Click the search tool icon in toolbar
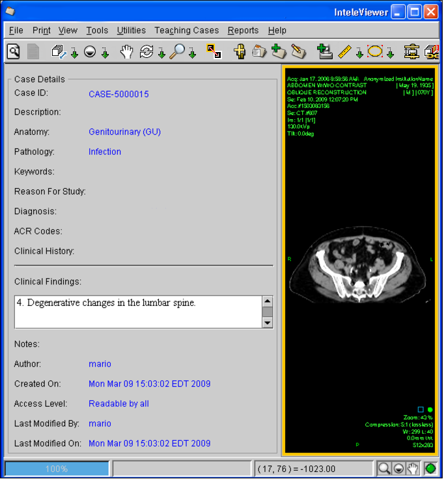This screenshot has width=448, height=483. pos(13,51)
